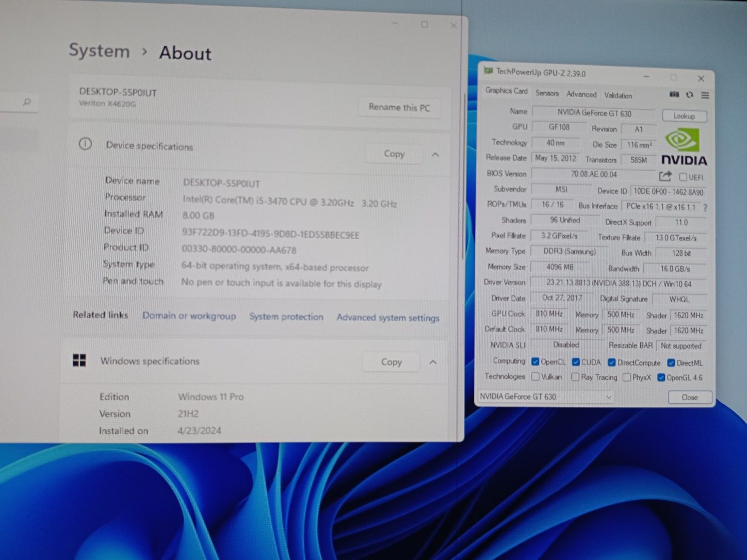This screenshot has width=747, height=560.
Task: Click the Veriton X4620G model text
Action: pyautogui.click(x=107, y=103)
